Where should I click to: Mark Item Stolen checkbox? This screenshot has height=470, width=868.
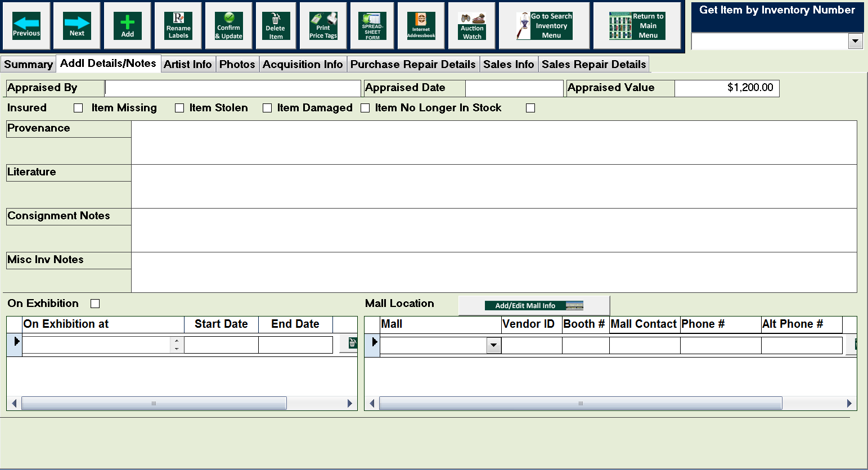click(267, 108)
